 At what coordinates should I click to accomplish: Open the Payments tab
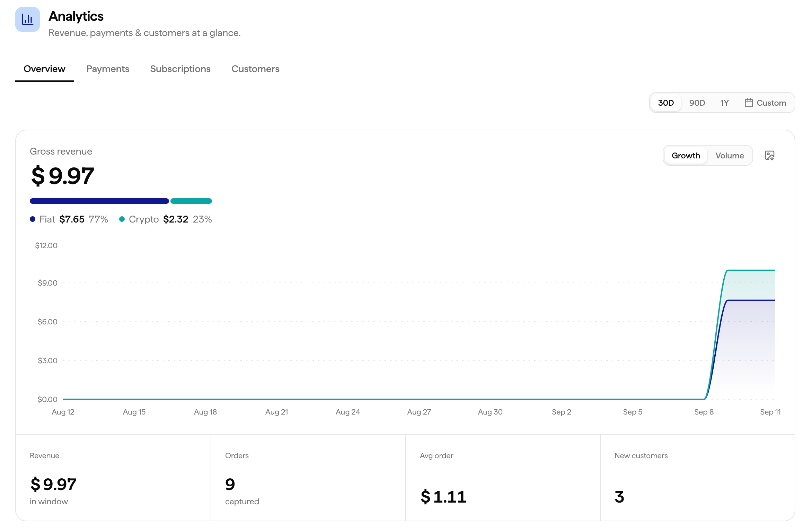[x=108, y=69]
